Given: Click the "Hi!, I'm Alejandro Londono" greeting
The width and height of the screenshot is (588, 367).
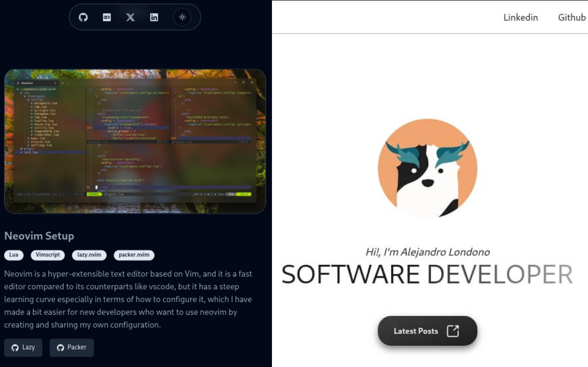Looking at the screenshot, I should point(428,252).
